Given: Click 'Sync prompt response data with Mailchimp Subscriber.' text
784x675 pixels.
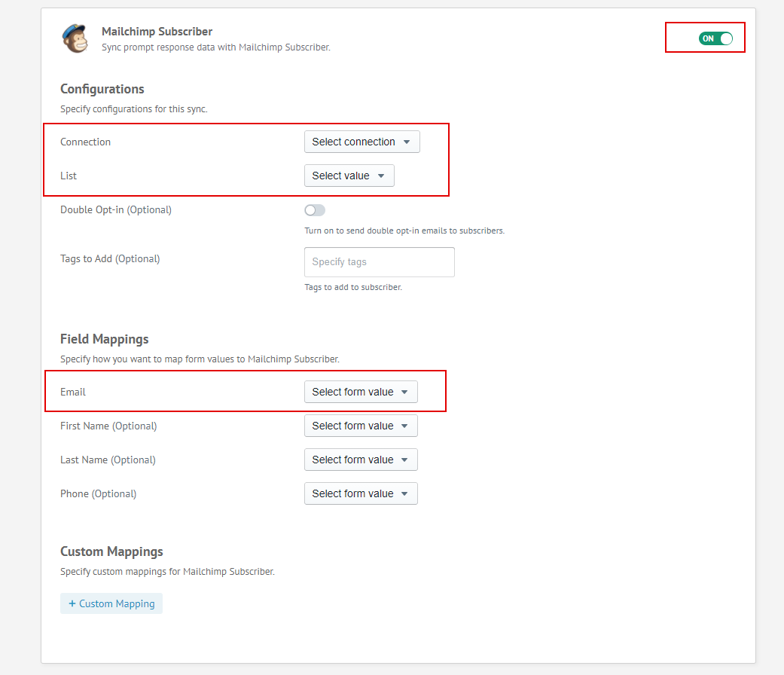Looking at the screenshot, I should (x=216, y=47).
